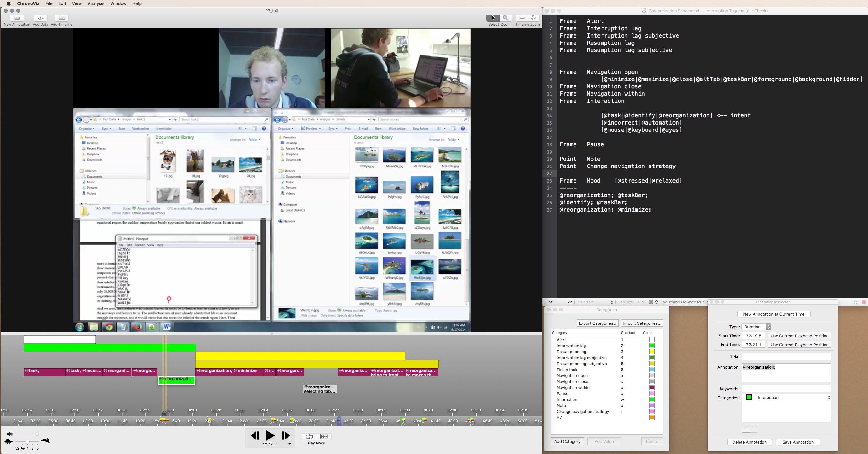868x454 pixels.
Task: Click the gear icon in editor status bar
Action: (651, 302)
